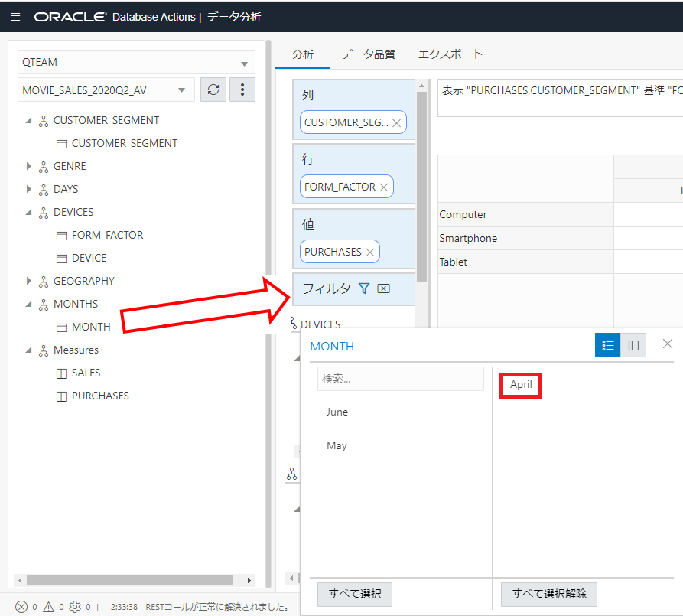Click the funnel filter icon
Image resolution: width=683 pixels, height=616 pixels.
pyautogui.click(x=364, y=288)
